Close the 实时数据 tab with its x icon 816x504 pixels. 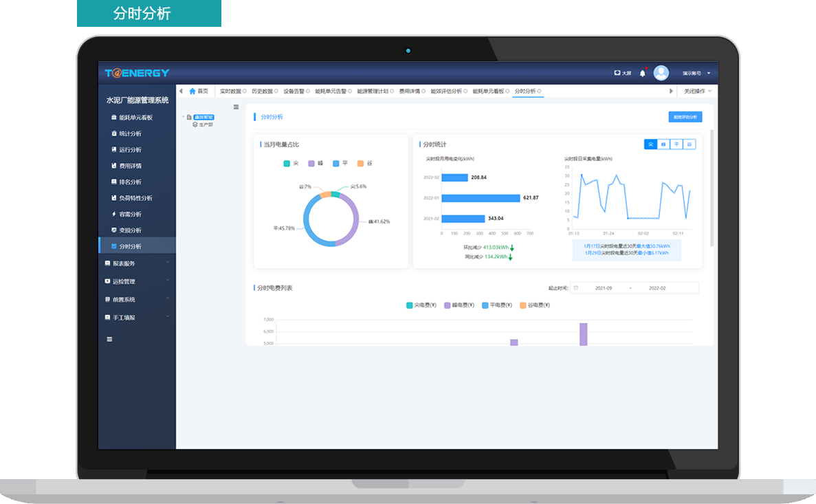(x=244, y=91)
